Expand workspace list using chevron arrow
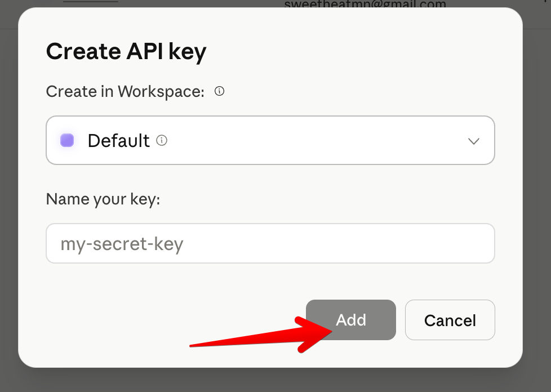Viewport: 551px width, 392px height. point(474,141)
